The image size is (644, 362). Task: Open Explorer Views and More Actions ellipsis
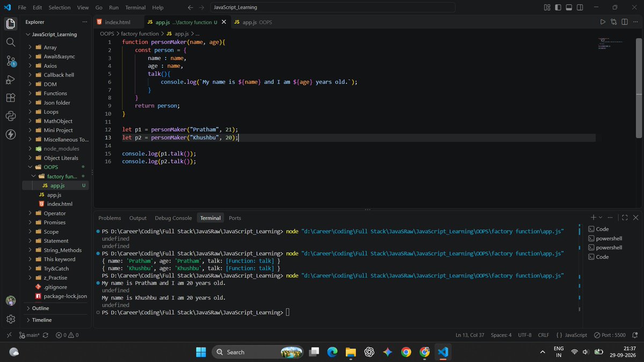[84, 22]
